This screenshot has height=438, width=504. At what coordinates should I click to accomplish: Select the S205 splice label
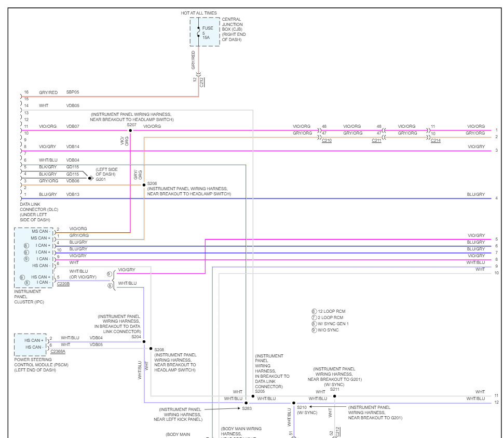(x=260, y=391)
